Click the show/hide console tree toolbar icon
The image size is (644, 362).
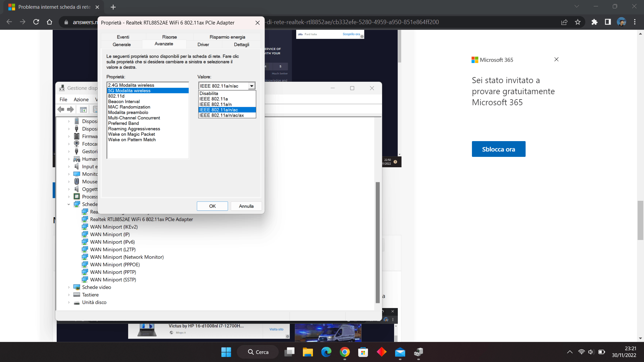click(83, 110)
